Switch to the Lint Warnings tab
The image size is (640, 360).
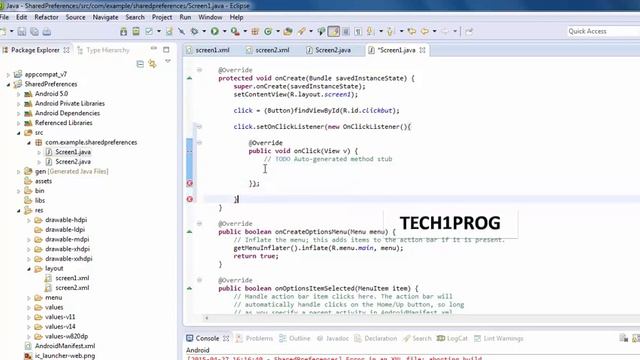point(499,338)
